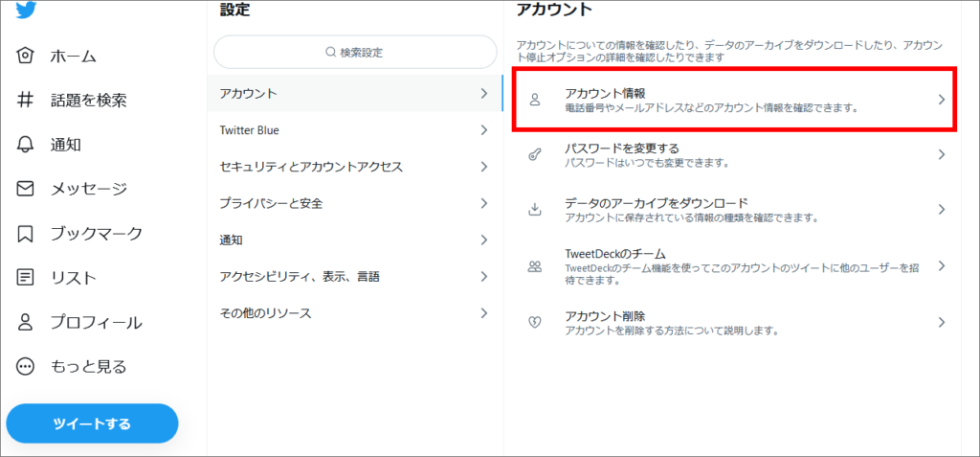This screenshot has width=980, height=457.
Task: Open アカウント削除
Action: coord(734,323)
